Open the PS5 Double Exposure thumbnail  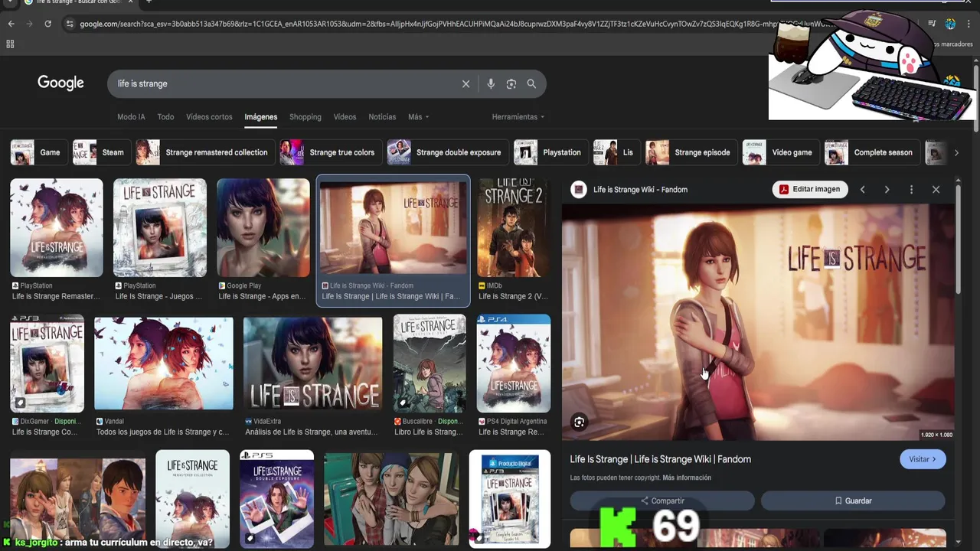(276, 499)
